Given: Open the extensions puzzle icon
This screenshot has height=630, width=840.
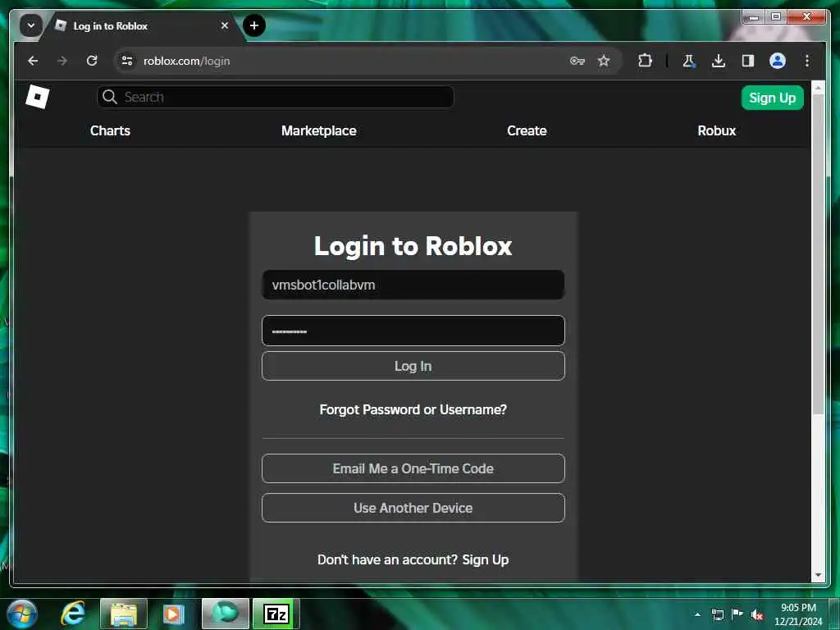Looking at the screenshot, I should [645, 61].
